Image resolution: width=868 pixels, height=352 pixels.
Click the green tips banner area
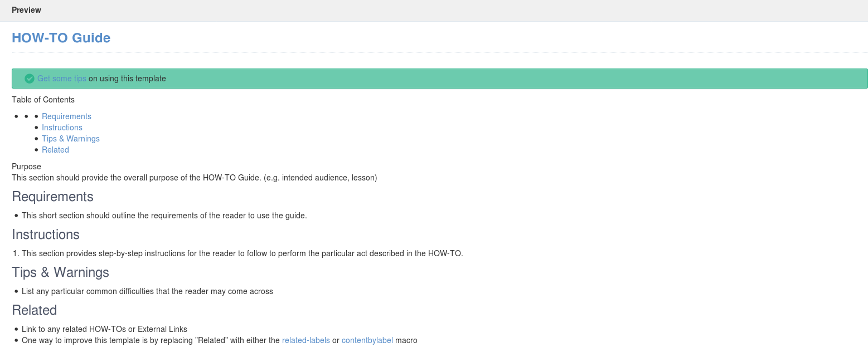(440, 79)
